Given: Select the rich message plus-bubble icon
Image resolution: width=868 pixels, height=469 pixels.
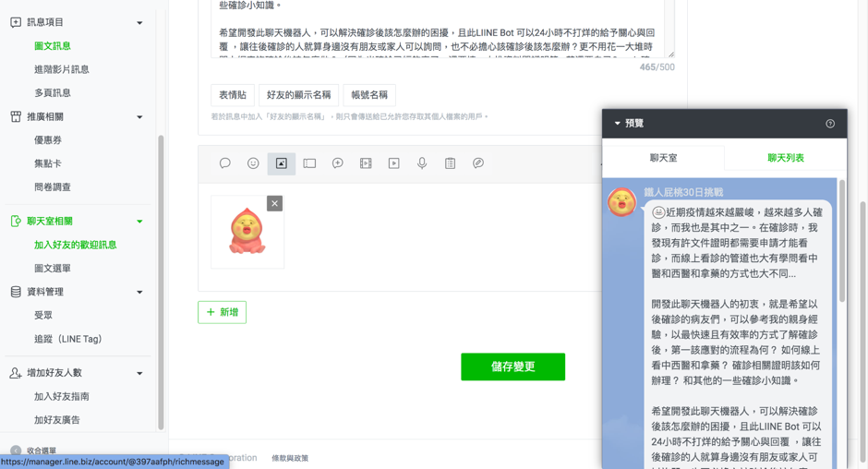Looking at the screenshot, I should (338, 163).
